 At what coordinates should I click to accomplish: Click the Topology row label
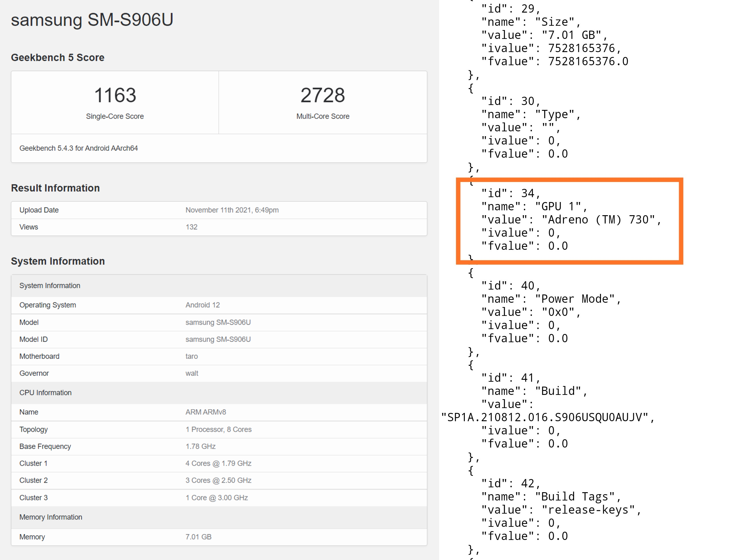pyautogui.click(x=33, y=430)
